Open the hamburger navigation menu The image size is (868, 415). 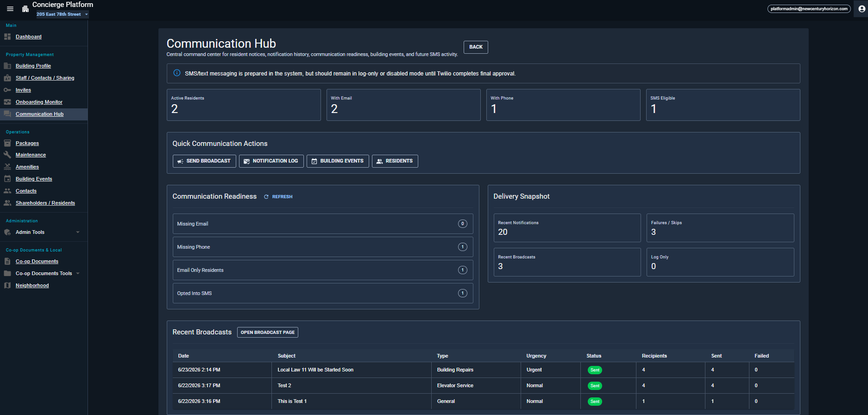click(x=10, y=9)
